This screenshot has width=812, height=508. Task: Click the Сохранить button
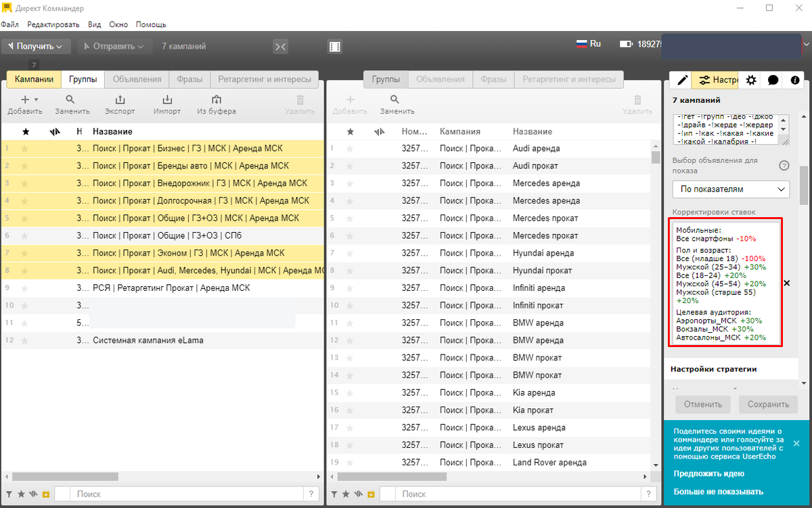(x=768, y=405)
